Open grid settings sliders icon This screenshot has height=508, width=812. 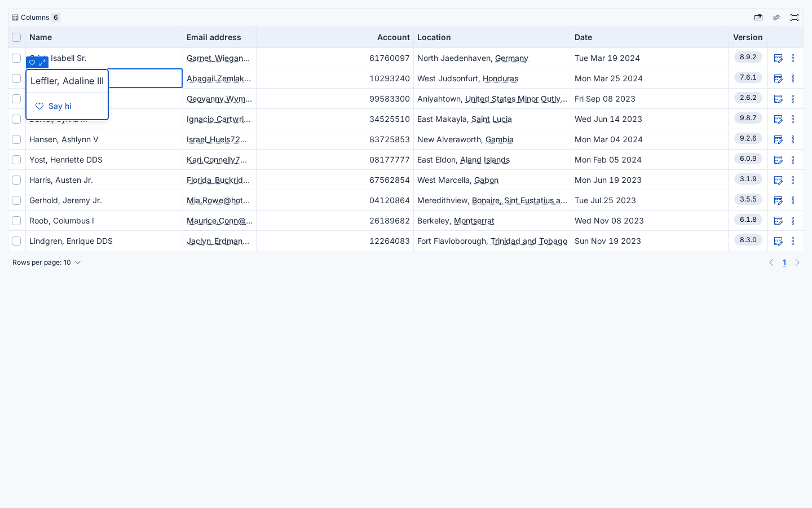776,17
